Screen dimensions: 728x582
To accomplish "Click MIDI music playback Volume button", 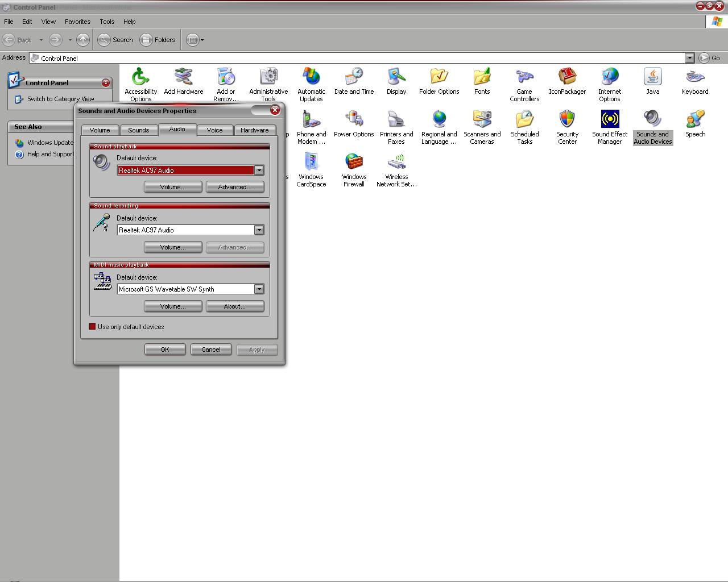I will click(x=173, y=306).
